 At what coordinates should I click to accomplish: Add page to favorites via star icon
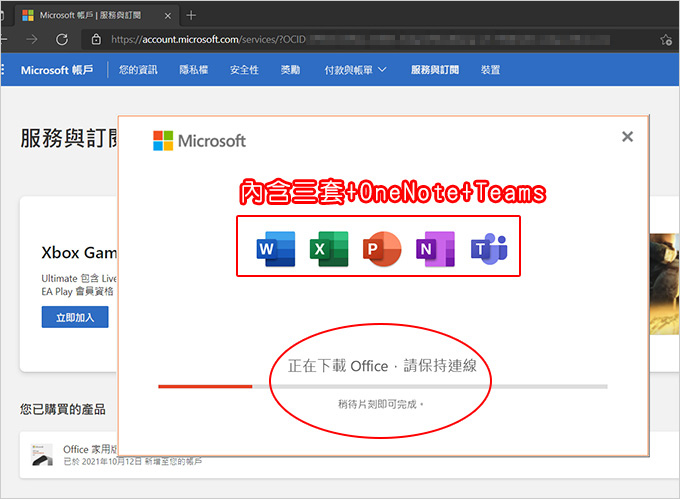tap(666, 39)
